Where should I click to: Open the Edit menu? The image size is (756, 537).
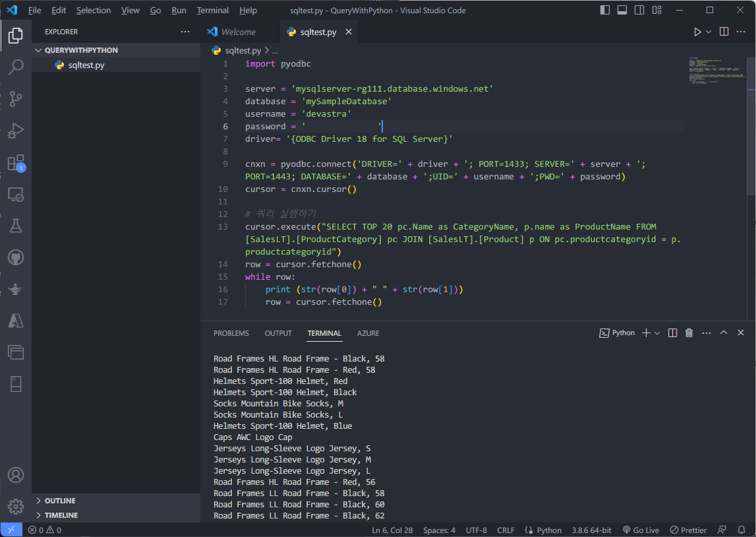tap(59, 10)
